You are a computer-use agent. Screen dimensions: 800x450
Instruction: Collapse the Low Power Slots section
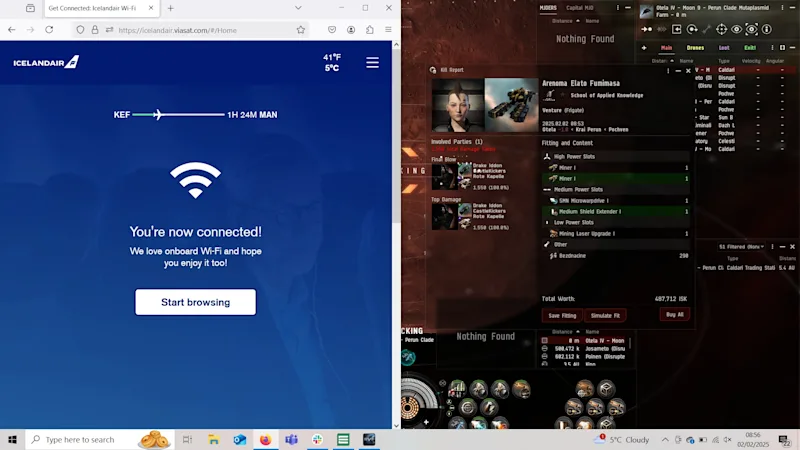coord(547,222)
